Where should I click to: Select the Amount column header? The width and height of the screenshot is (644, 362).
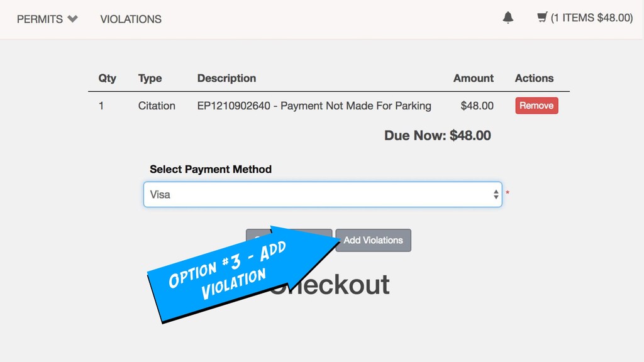click(x=473, y=78)
